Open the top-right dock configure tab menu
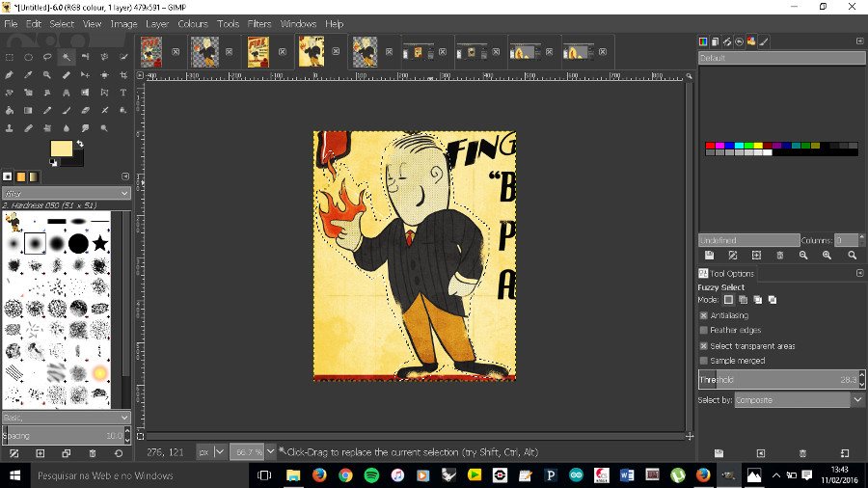The image size is (868, 488). pos(859,41)
